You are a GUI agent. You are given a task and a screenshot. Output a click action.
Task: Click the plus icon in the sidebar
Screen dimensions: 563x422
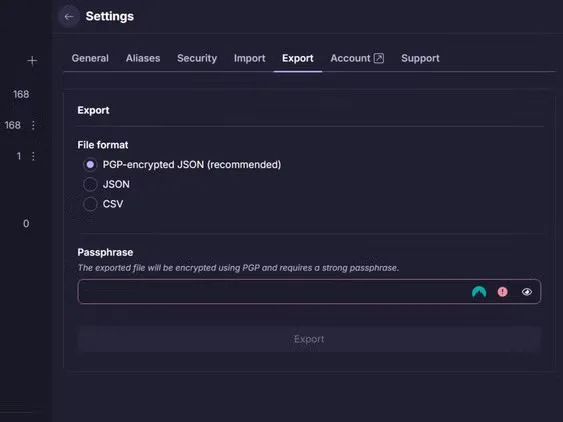point(32,61)
